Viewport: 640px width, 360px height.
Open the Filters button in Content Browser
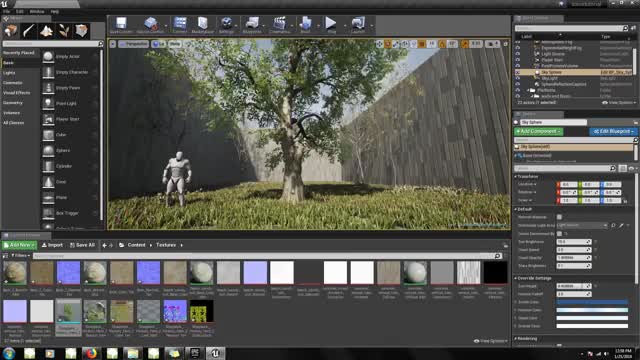pos(20,256)
